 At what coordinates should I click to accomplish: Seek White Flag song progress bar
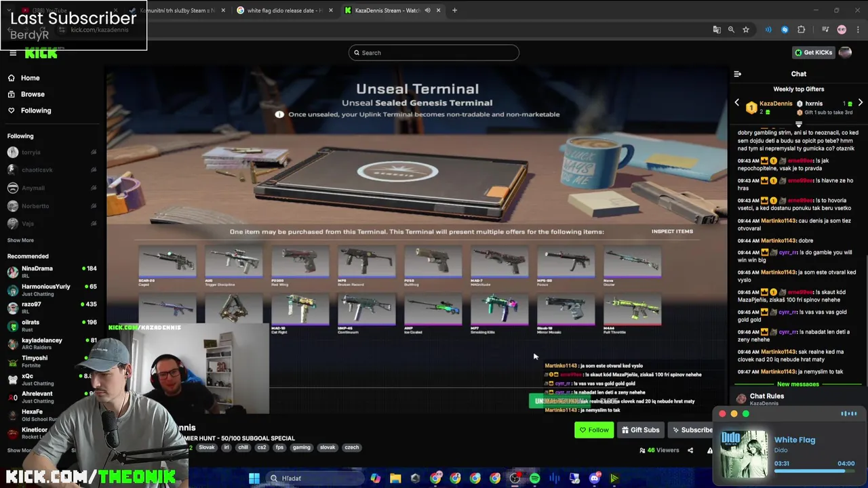click(x=814, y=470)
